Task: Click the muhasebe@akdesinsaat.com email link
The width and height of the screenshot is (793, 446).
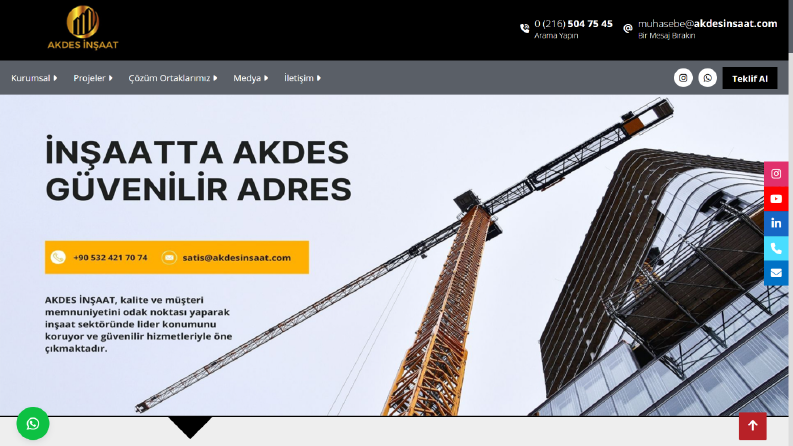Action: tap(708, 24)
